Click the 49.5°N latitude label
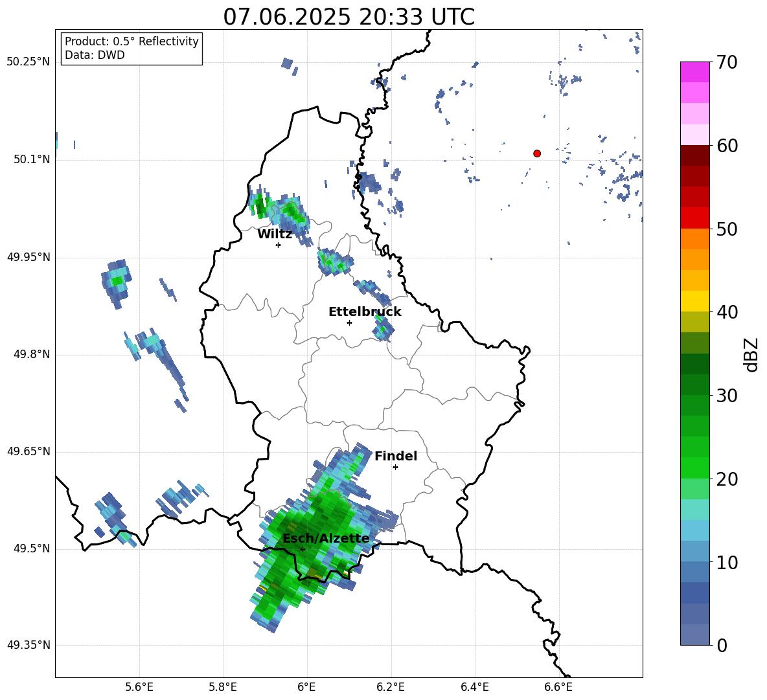Screen dimensions: 767x700 pyautogui.click(x=32, y=548)
